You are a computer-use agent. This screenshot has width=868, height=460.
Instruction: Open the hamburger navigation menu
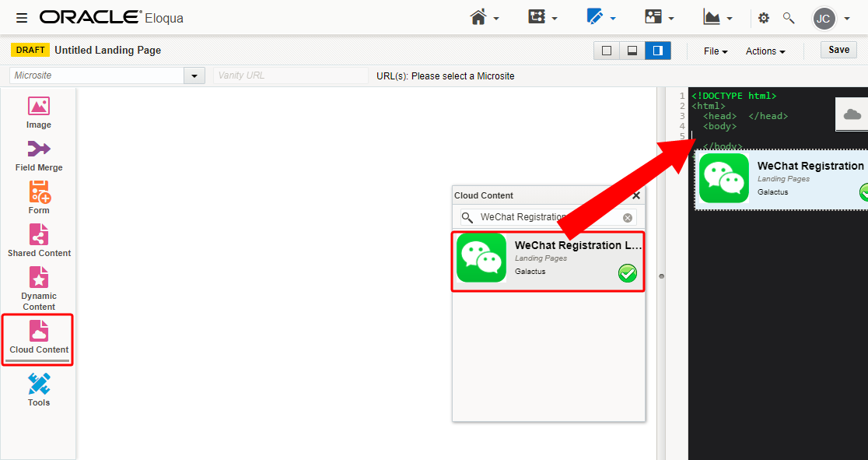22,18
